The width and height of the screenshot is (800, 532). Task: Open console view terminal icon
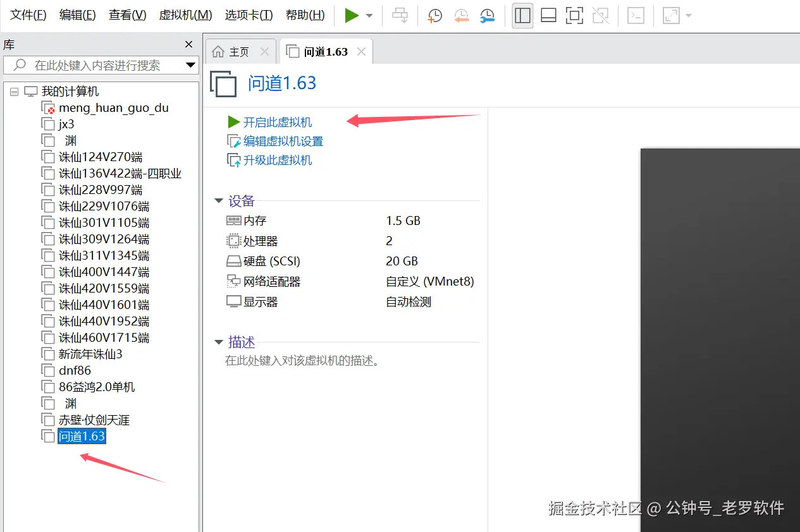coord(636,16)
